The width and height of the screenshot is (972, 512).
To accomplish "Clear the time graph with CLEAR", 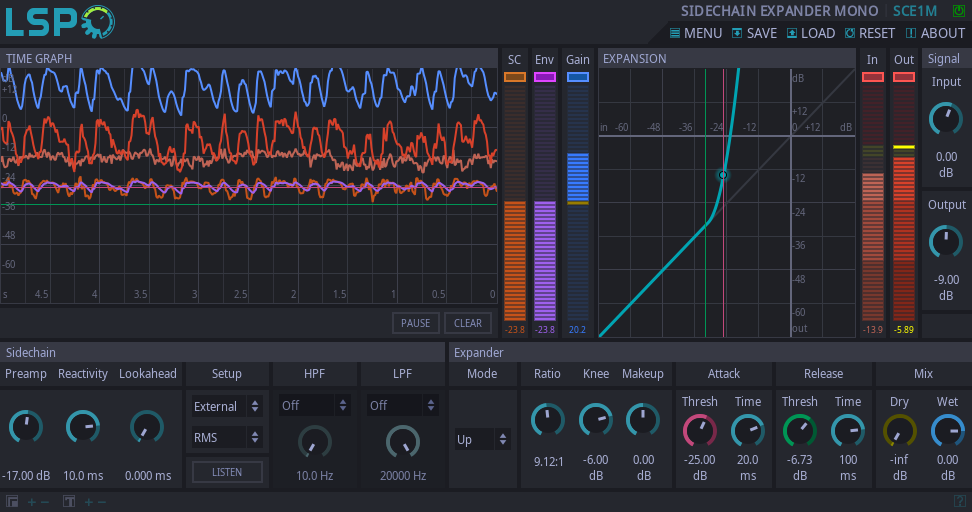I will tap(468, 323).
